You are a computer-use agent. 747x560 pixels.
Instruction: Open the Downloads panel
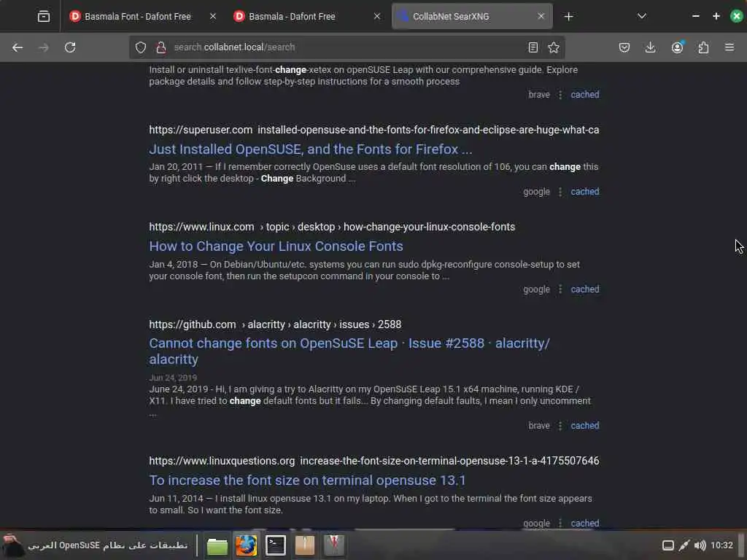(650, 47)
